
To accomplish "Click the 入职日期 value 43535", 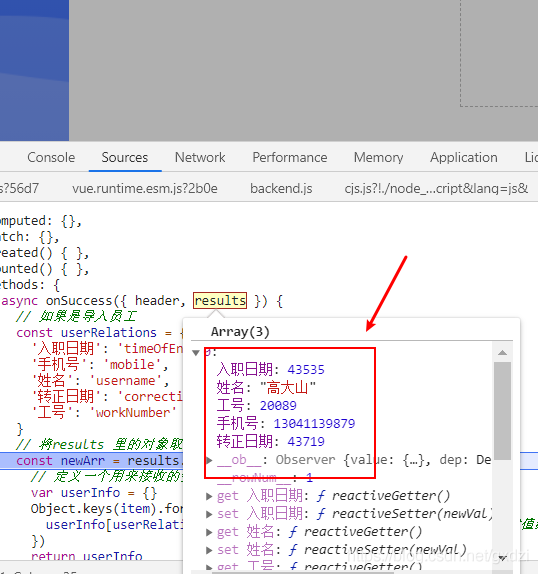I will click(x=306, y=370).
